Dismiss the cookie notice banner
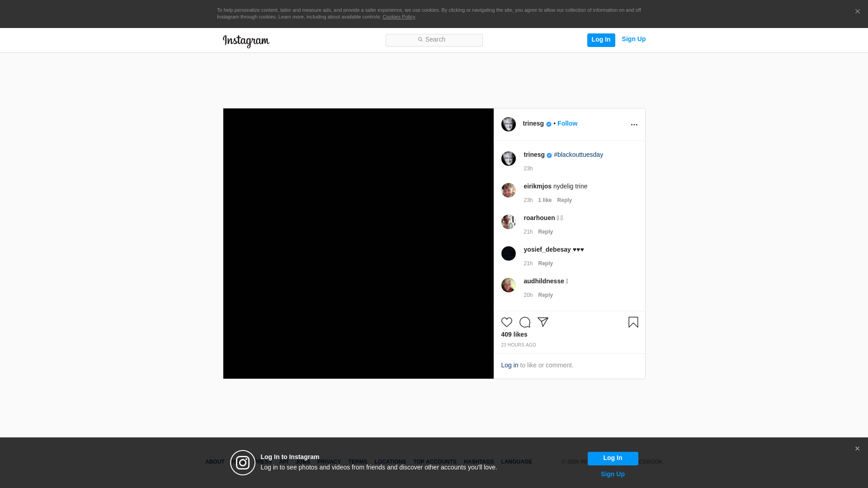868x488 pixels. click(857, 11)
